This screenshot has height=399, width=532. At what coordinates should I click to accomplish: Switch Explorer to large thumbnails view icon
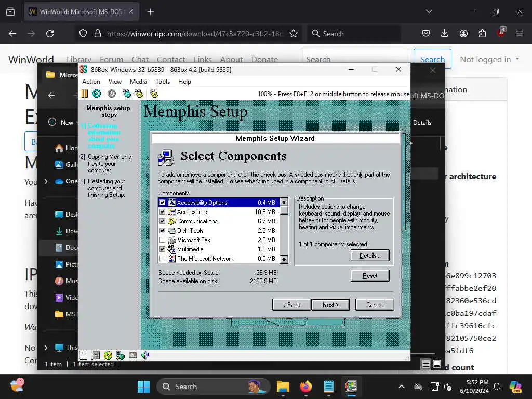point(437,364)
